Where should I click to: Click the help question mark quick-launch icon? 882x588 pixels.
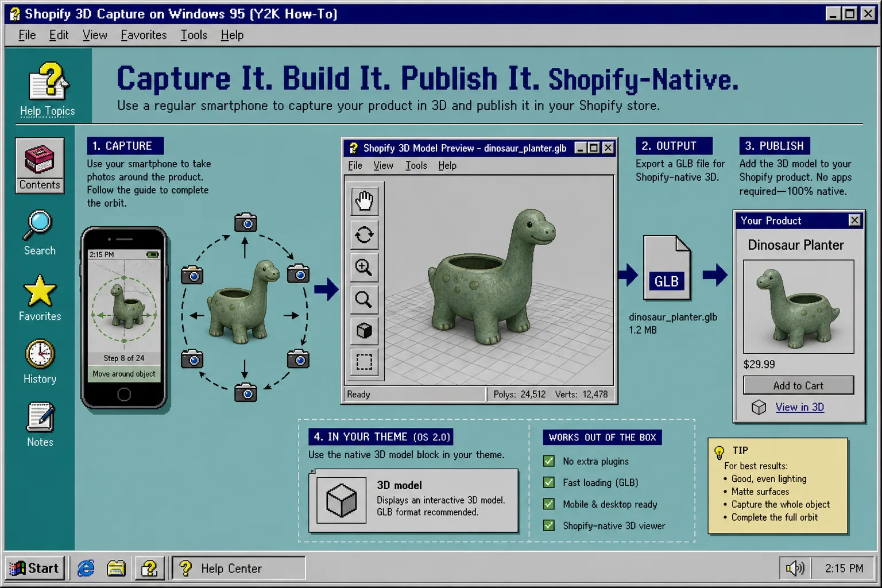pos(149,568)
